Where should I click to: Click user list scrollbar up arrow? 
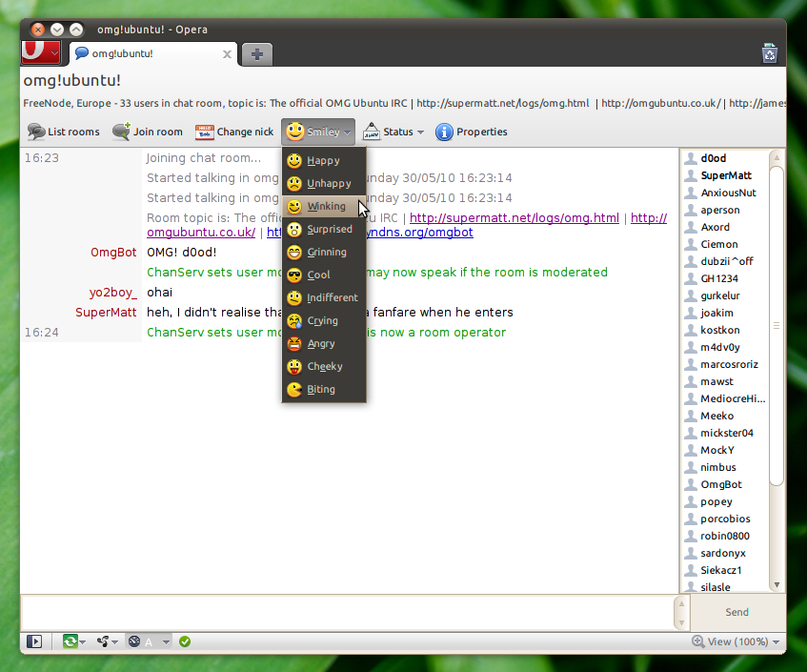coord(777,157)
